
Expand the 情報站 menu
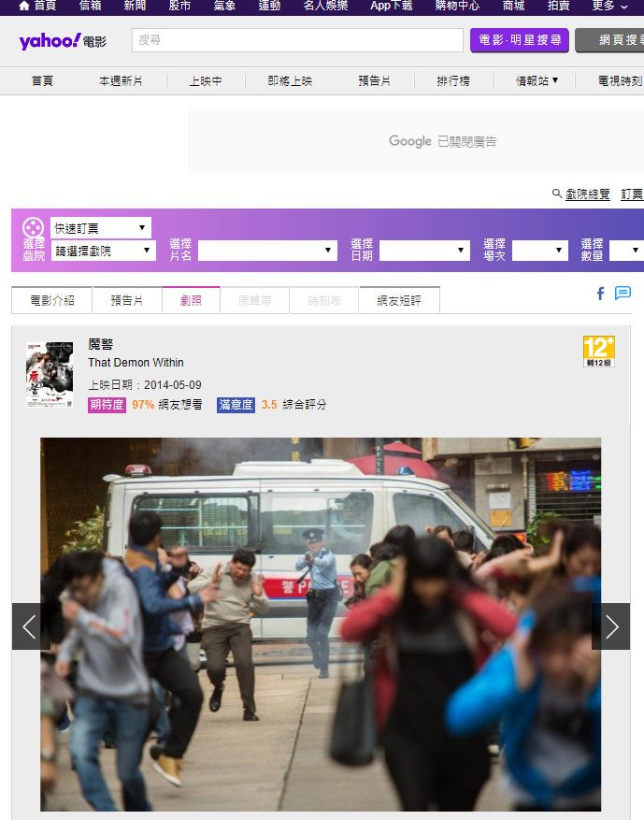[537, 80]
